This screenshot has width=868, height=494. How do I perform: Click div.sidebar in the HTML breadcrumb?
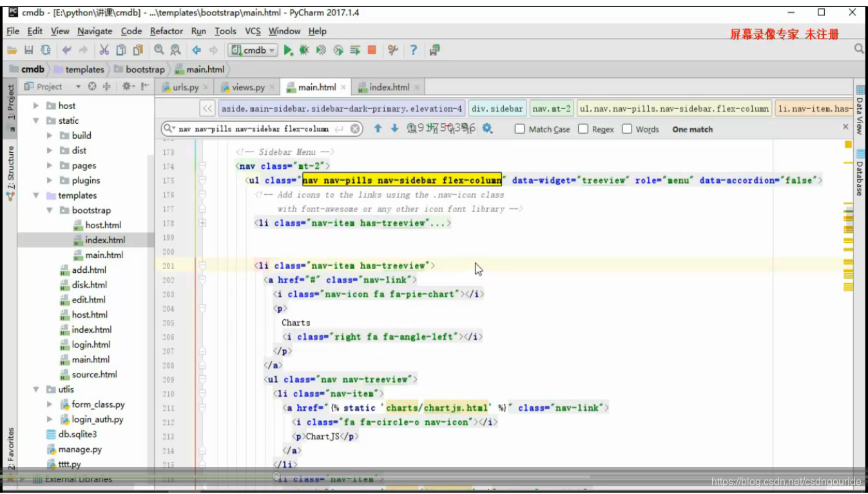[497, 108]
